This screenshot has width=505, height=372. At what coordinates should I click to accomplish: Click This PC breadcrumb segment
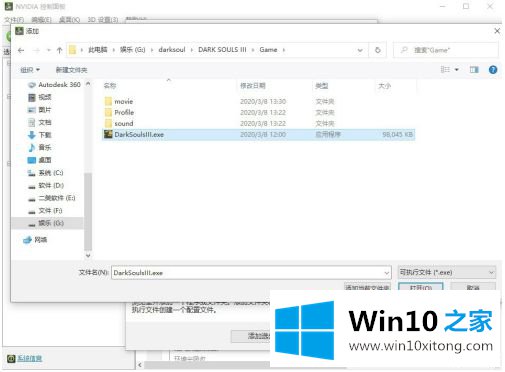[98, 50]
